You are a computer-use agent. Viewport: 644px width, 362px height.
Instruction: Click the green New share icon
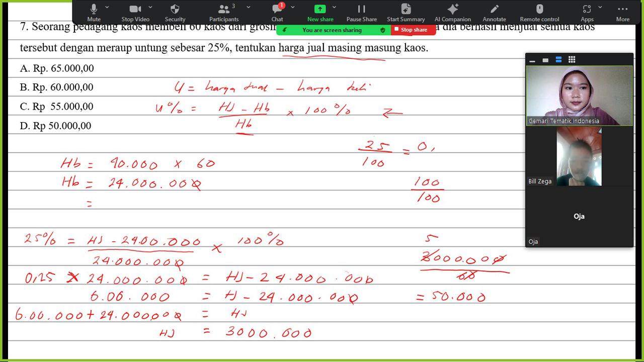tap(320, 9)
